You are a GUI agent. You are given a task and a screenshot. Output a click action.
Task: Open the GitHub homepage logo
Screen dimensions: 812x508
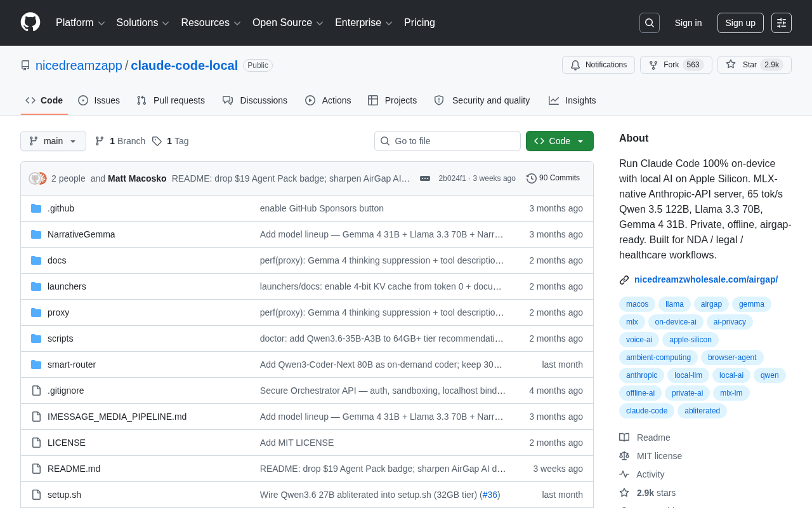30,22
